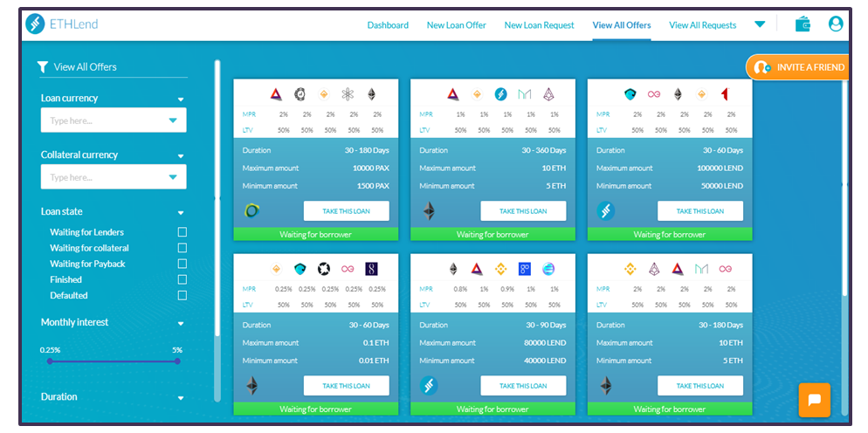
Task: Open the user profile icon
Action: click(x=836, y=24)
